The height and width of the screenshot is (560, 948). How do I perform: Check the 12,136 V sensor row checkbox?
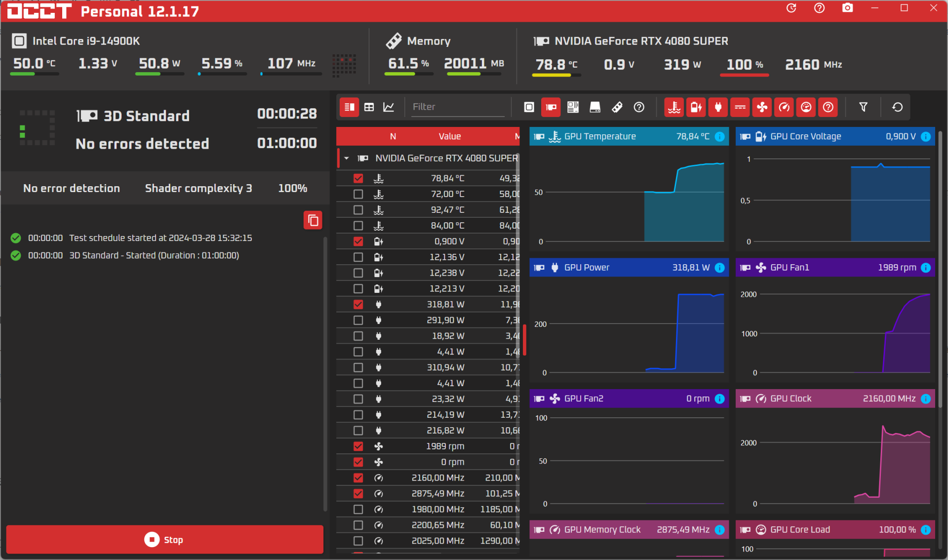(358, 257)
